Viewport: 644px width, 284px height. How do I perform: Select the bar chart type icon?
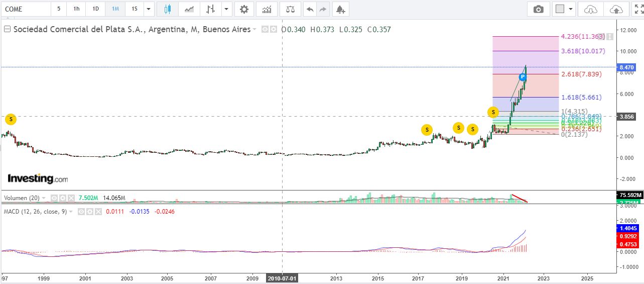[211, 9]
